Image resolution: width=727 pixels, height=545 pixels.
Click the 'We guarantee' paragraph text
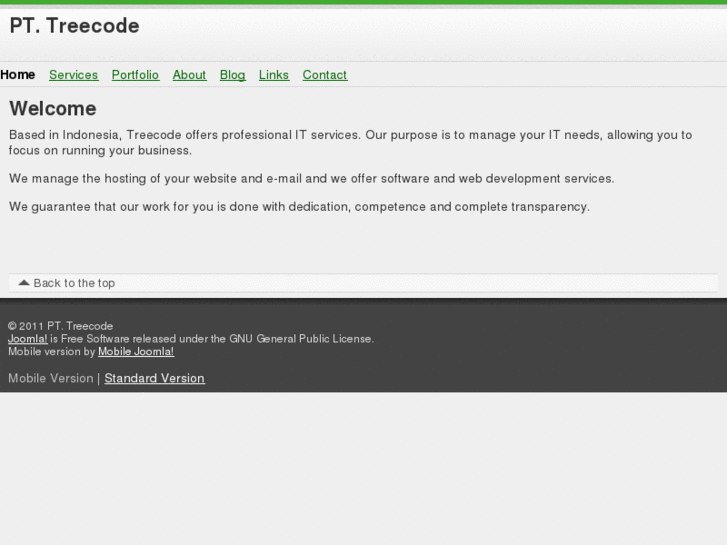point(299,206)
